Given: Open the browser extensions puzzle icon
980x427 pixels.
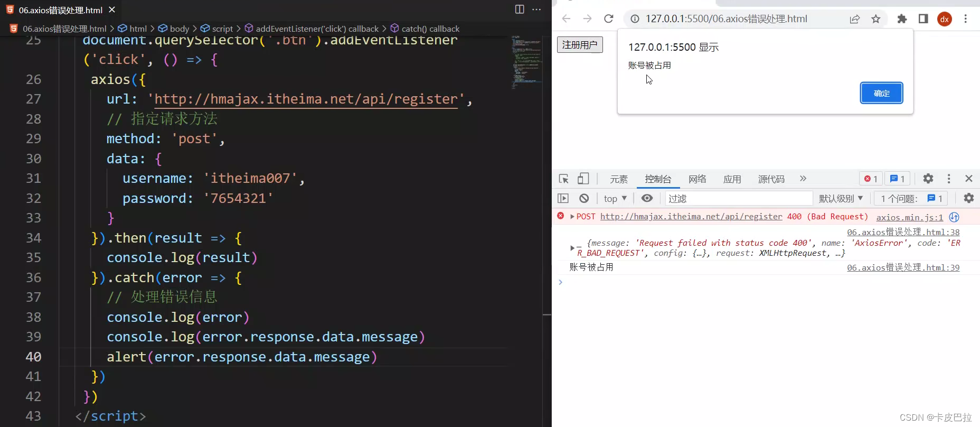Looking at the screenshot, I should click(902, 19).
